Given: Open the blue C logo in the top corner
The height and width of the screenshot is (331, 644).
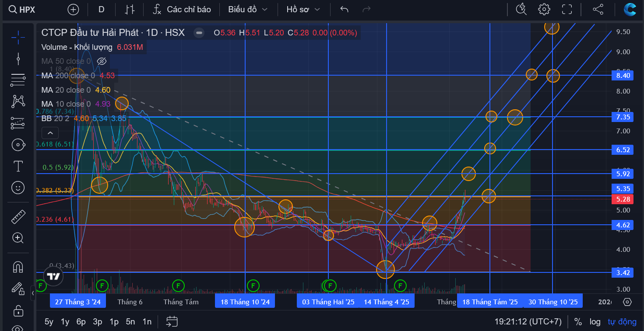Looking at the screenshot, I should 630,9.
